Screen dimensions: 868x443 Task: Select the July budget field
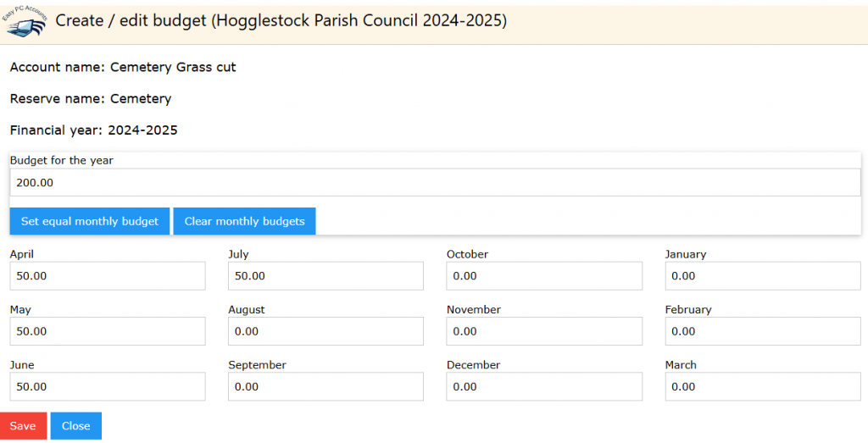326,276
